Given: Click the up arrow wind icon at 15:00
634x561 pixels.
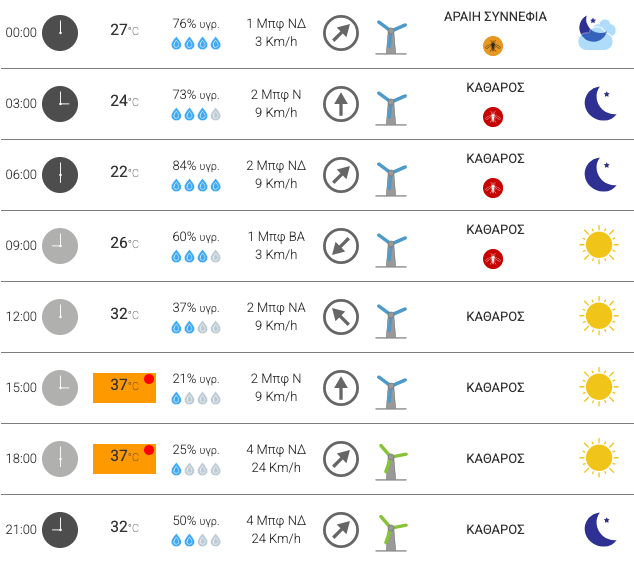Looking at the screenshot, I should tap(341, 387).
